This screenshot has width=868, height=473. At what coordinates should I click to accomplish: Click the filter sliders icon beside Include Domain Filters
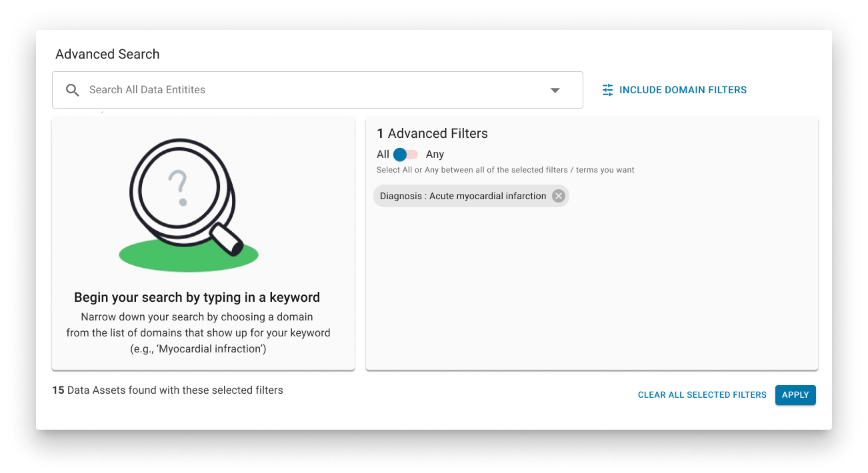pos(607,90)
